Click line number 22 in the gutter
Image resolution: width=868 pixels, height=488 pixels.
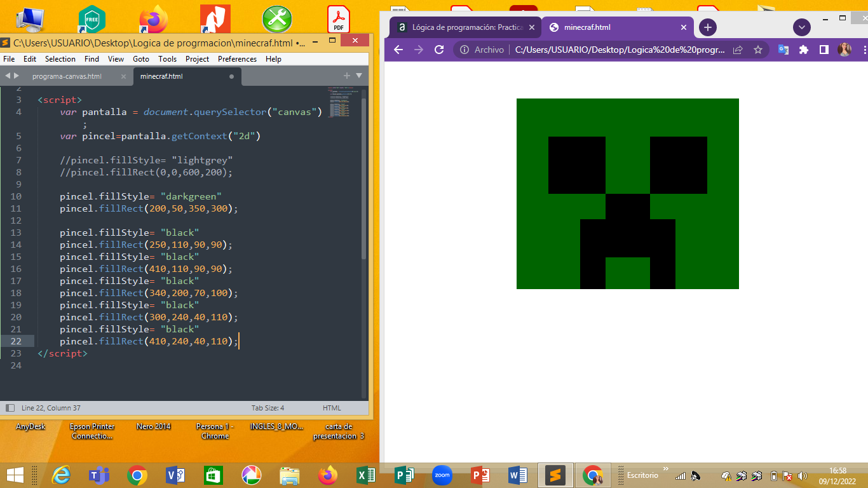pyautogui.click(x=15, y=341)
